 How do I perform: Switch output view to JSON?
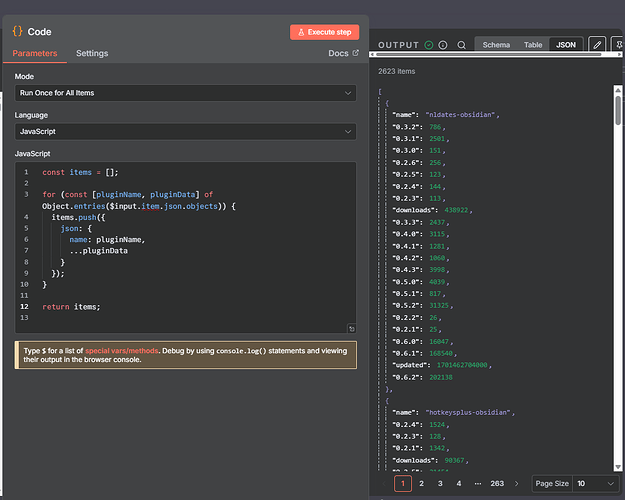click(x=566, y=45)
